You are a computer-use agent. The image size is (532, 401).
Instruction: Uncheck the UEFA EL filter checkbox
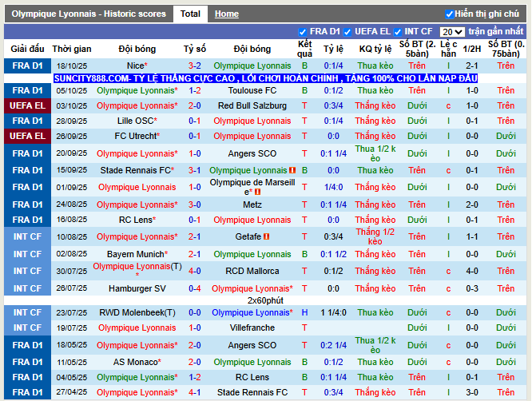tap(347, 32)
